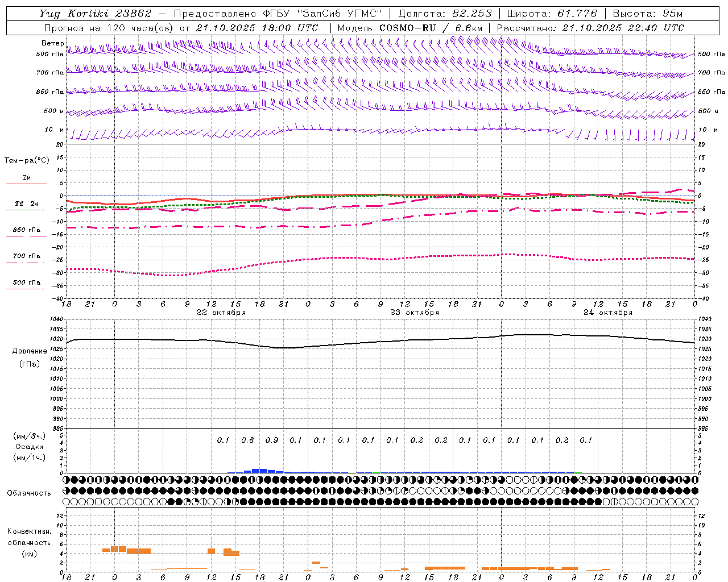Click the longitude value 82.253

point(473,14)
